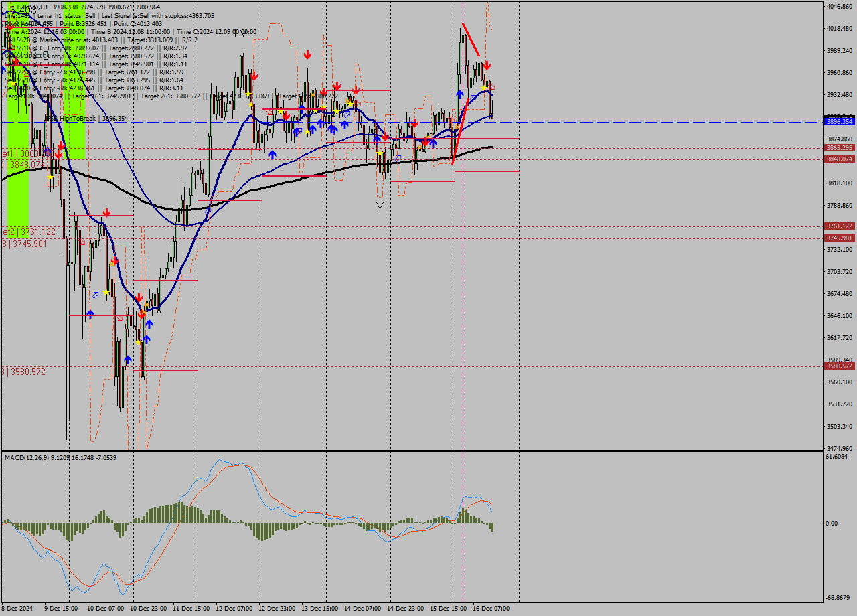The width and height of the screenshot is (857, 616).
Task: Click the red 3848.074 price tag
Action: 838,159
